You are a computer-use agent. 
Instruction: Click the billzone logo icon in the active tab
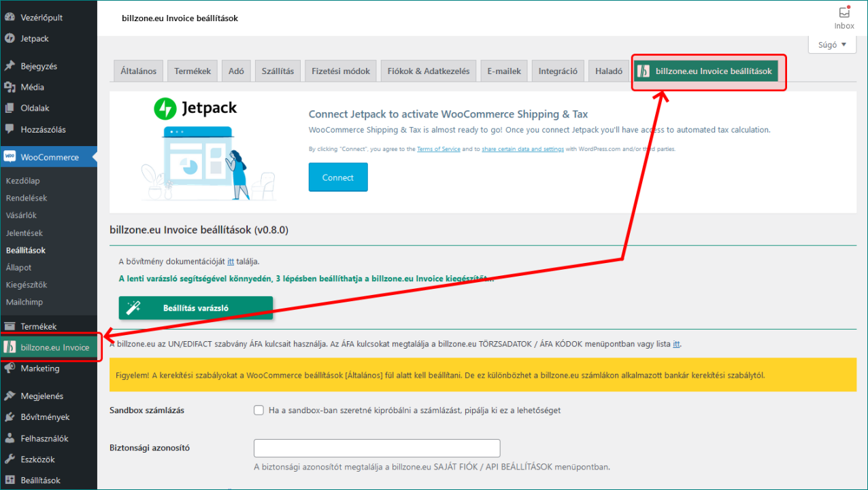(644, 71)
